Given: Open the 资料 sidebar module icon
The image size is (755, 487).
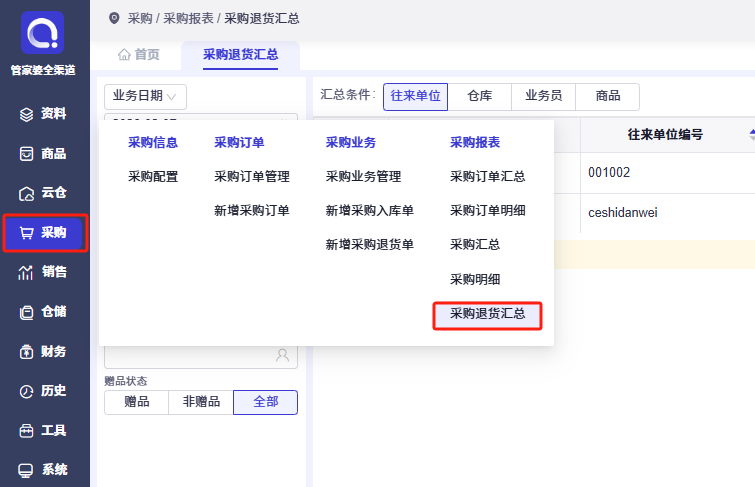Looking at the screenshot, I should (26, 114).
